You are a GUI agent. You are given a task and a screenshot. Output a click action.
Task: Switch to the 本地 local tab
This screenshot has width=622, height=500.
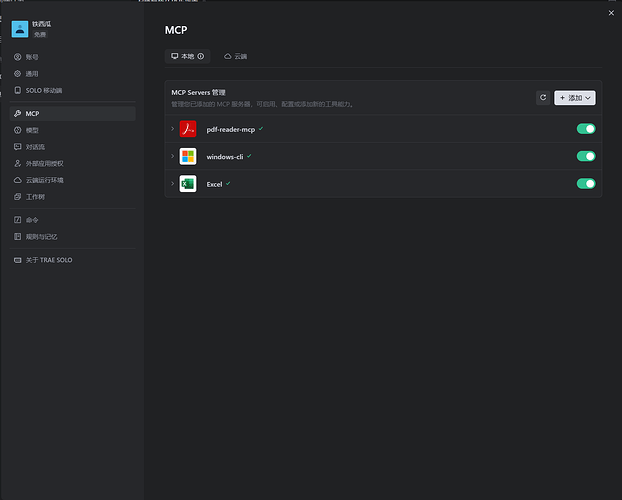187,56
